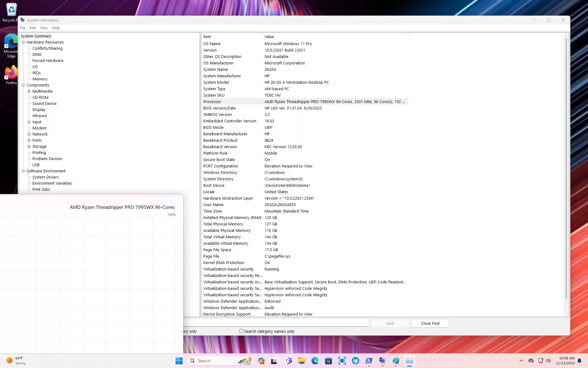Click the Find button to search

[x=390, y=323]
